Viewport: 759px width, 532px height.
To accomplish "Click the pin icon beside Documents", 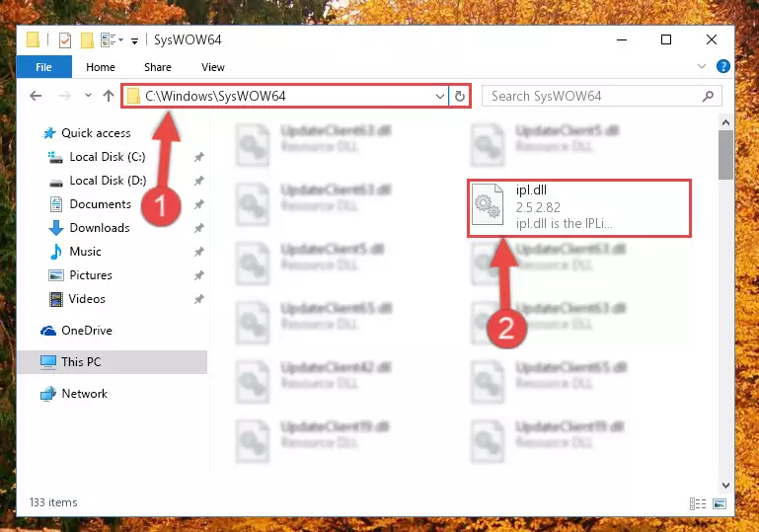I will 198,204.
